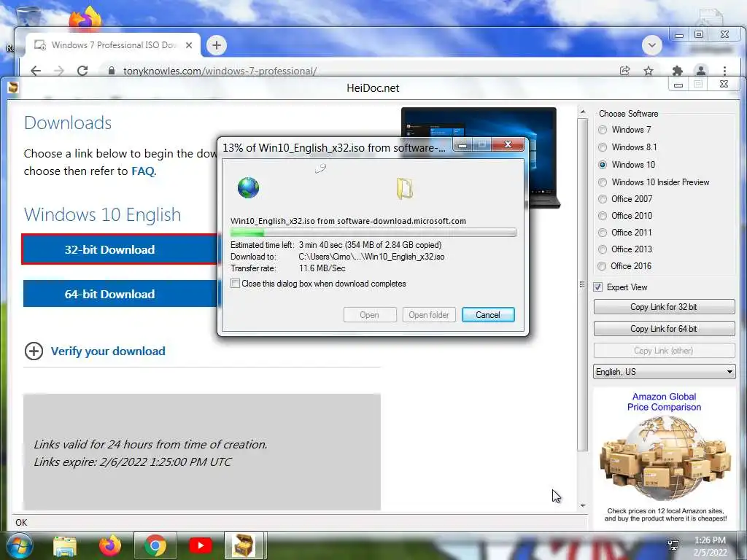Open Chrome profile avatar icon

tap(701, 71)
